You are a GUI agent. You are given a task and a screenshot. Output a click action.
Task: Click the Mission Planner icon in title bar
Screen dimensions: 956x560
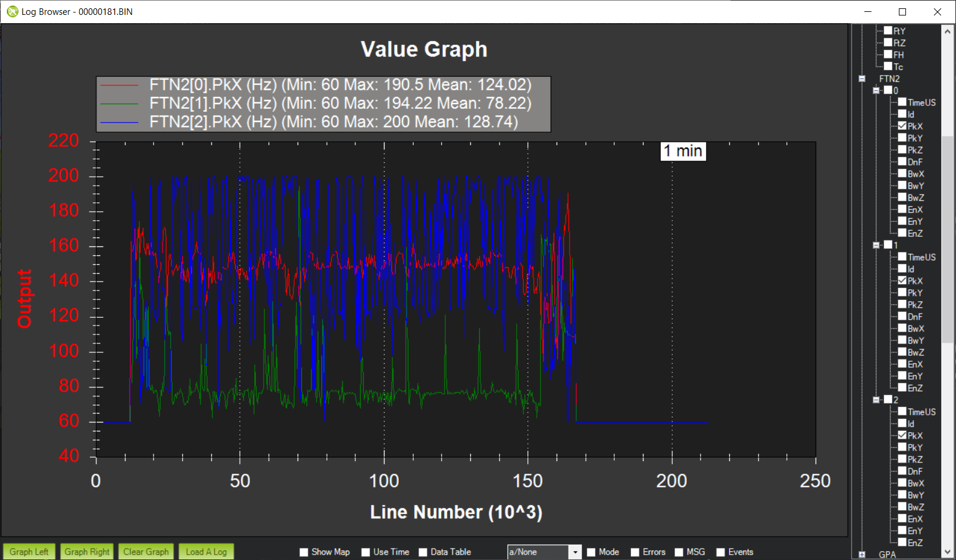[x=12, y=11]
